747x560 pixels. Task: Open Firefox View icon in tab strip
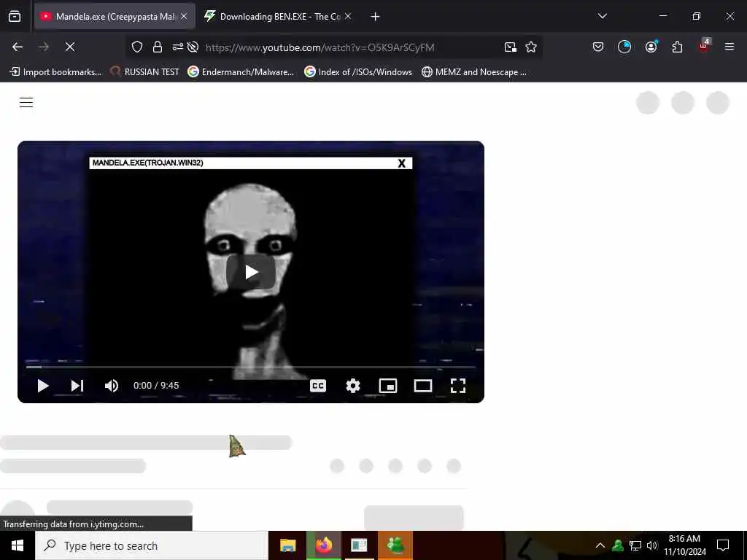tap(15, 17)
